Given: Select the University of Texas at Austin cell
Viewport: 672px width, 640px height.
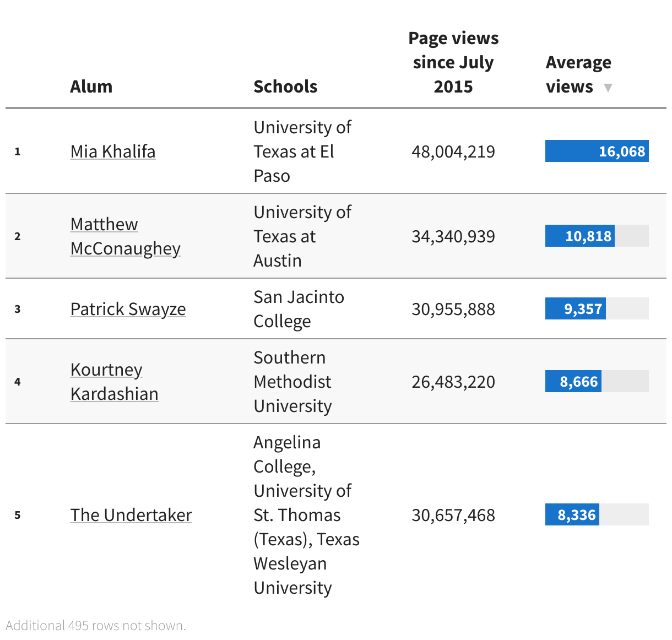Looking at the screenshot, I should [302, 236].
